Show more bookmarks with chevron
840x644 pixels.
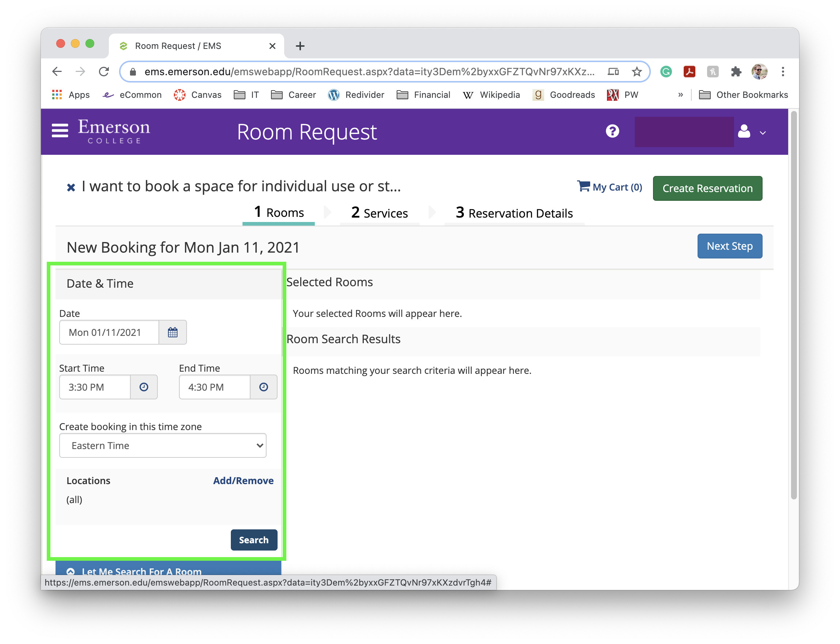[680, 95]
